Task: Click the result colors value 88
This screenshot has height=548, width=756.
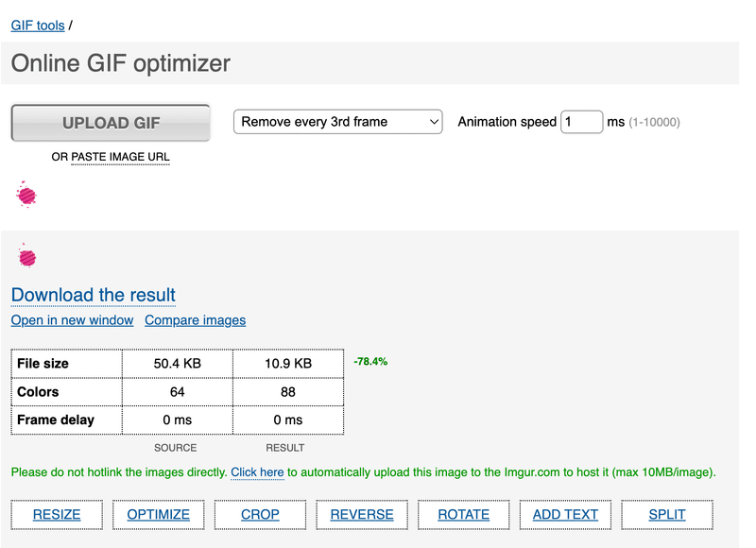Action: point(288,392)
